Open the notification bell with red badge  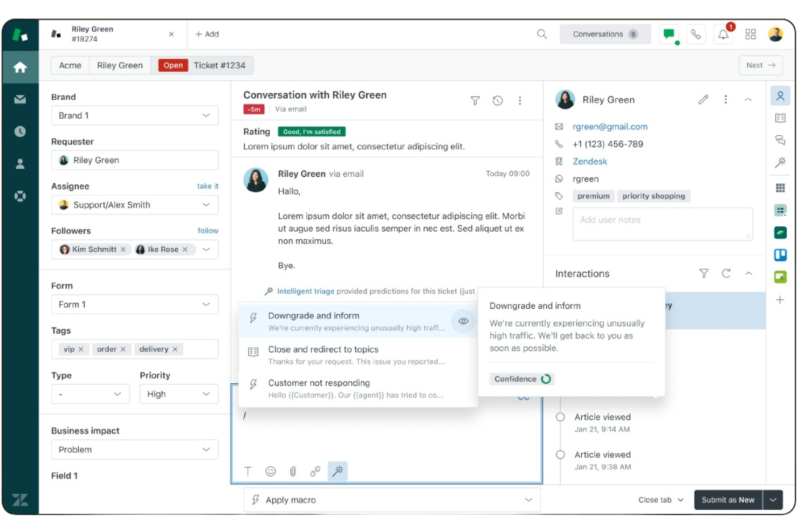point(723,33)
